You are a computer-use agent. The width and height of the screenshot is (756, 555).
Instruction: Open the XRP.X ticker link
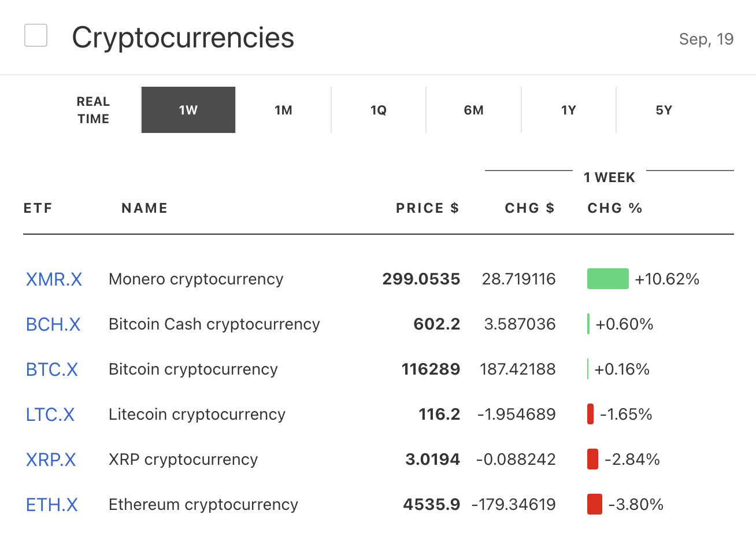(x=51, y=460)
